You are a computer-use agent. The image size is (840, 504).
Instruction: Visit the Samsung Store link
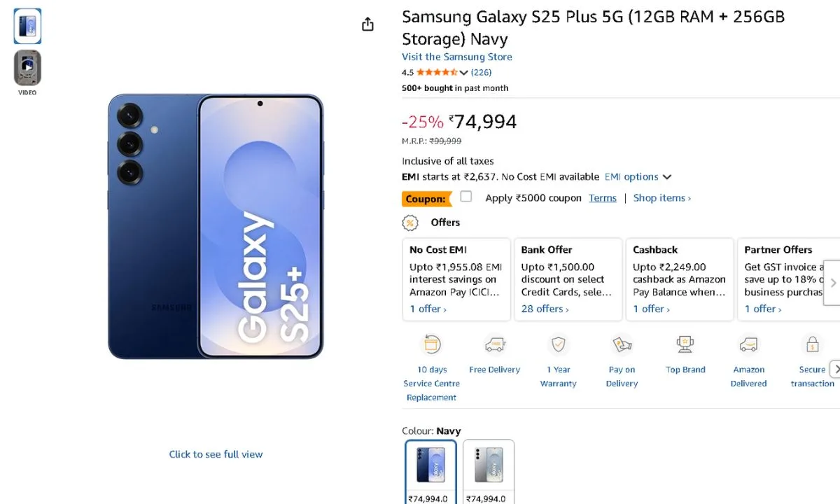click(x=456, y=57)
